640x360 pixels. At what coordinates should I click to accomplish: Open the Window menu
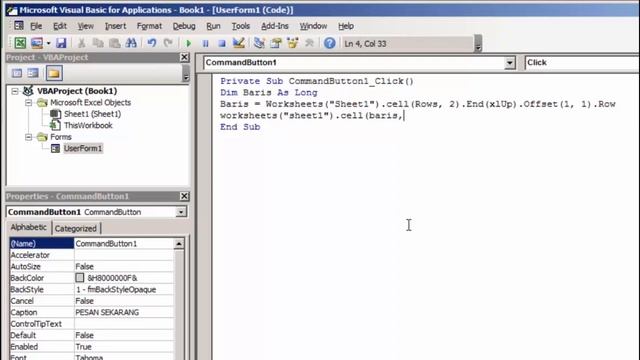coord(313,26)
